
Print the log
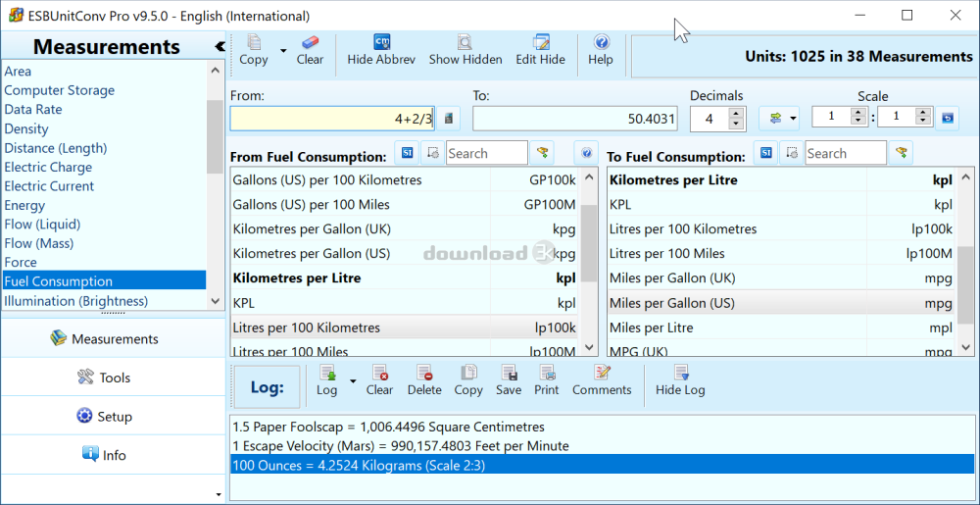(x=546, y=381)
